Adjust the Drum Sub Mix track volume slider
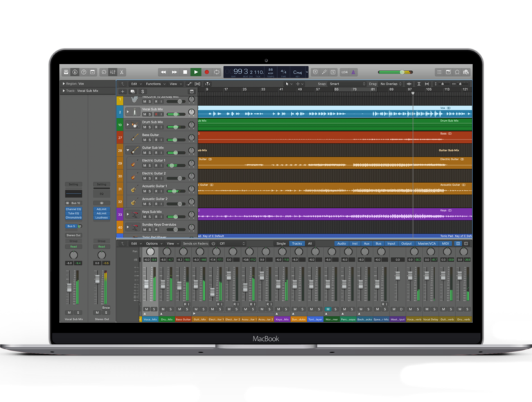 coord(176,127)
